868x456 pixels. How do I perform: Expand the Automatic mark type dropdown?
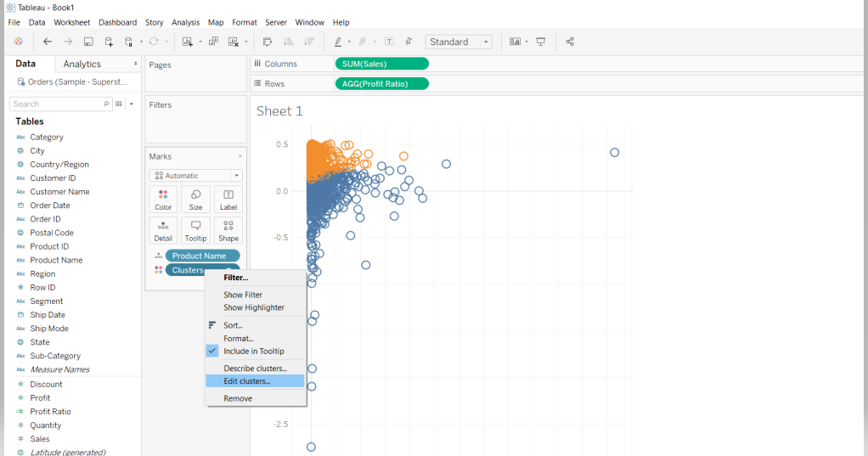click(195, 176)
